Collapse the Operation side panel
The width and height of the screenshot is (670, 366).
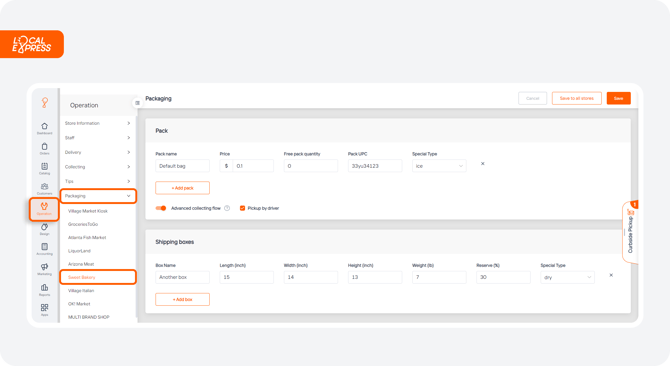[137, 103]
